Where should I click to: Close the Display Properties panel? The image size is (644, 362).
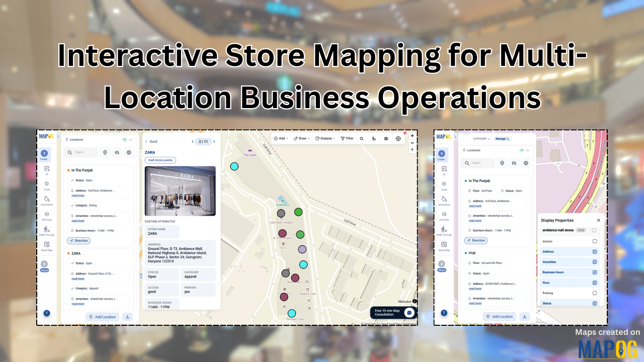598,220
